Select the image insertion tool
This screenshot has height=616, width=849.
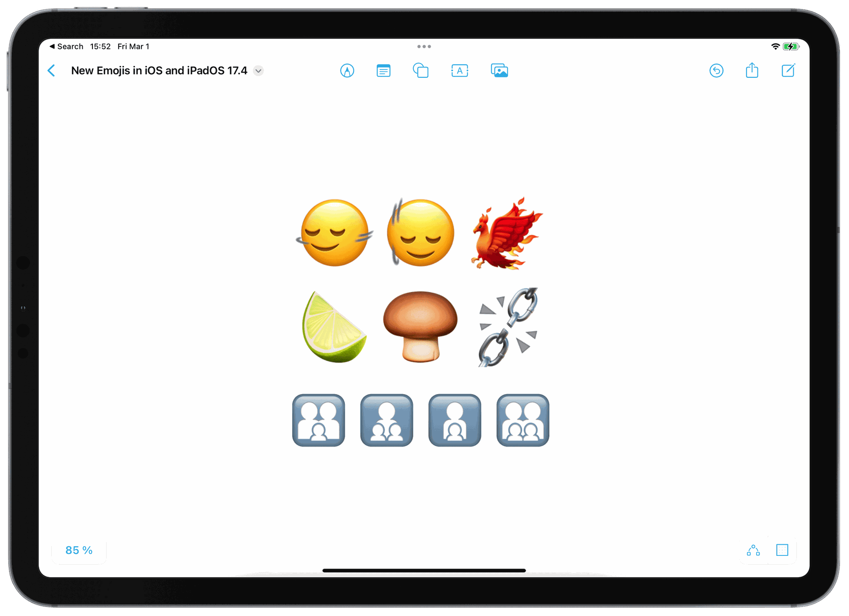(499, 71)
